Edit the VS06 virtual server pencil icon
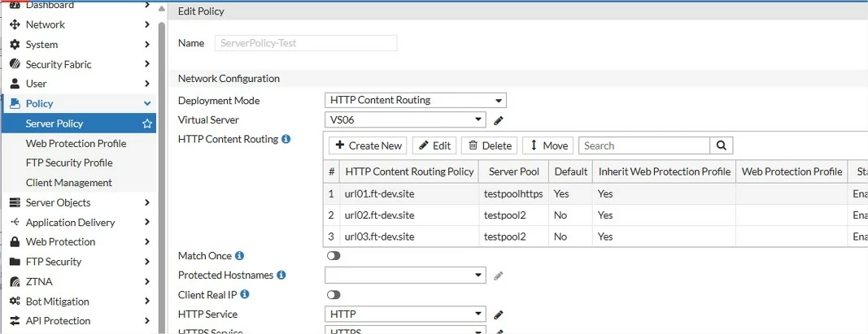Screen dimensions: 868x334 pos(498,120)
